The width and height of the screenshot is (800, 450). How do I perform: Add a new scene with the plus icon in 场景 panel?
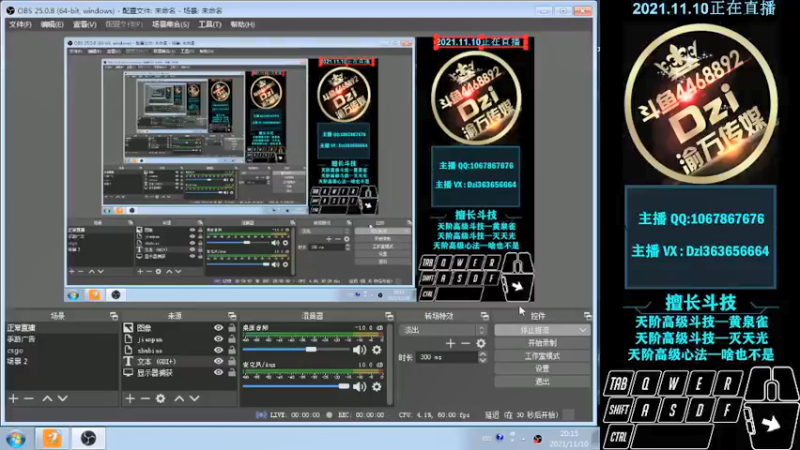coord(13,398)
